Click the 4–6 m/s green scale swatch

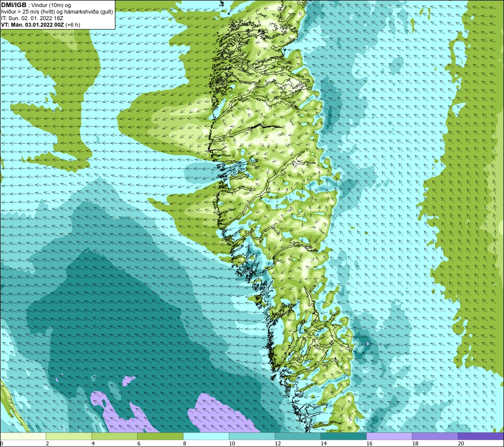[x=114, y=436]
